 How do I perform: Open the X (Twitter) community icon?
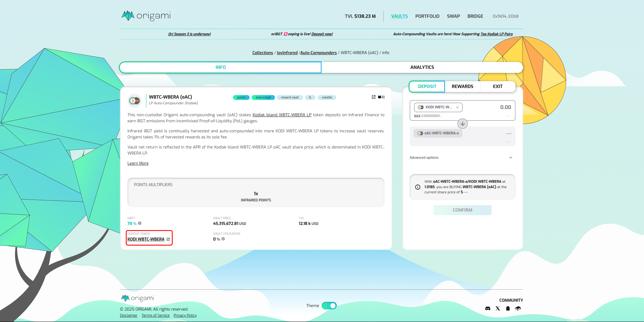[x=498, y=309]
